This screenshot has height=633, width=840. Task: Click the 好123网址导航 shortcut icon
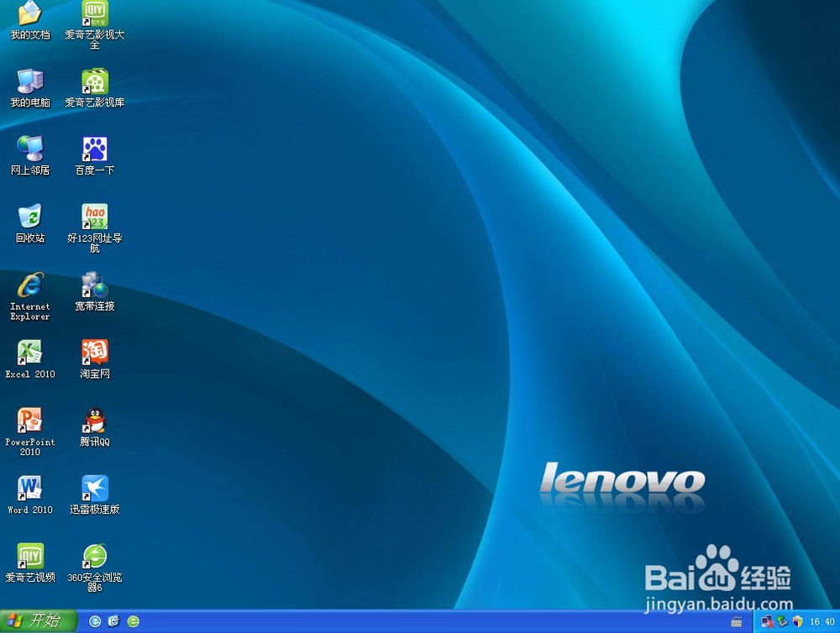pyautogui.click(x=95, y=217)
